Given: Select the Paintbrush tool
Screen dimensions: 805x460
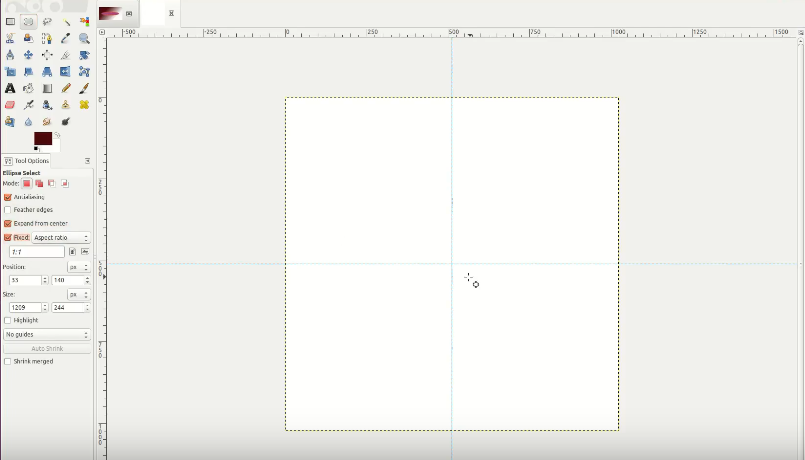Looking at the screenshot, I should coord(84,88).
